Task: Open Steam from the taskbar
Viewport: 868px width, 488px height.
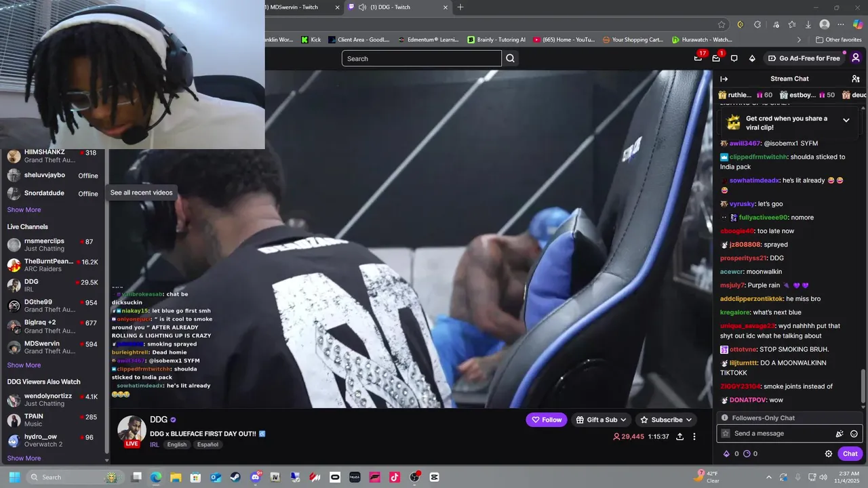Action: pos(235,477)
